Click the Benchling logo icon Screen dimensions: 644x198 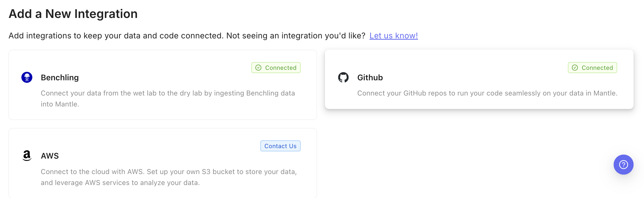point(27,77)
